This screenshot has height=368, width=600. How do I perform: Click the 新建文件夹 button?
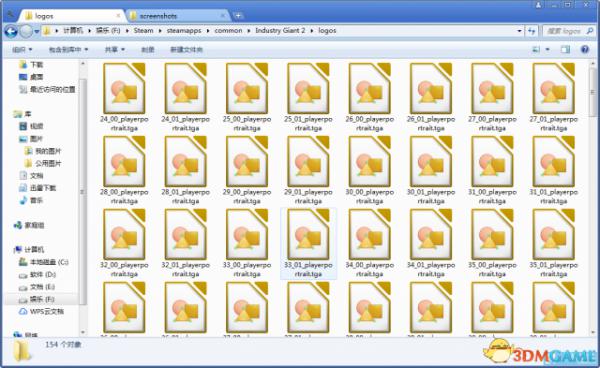186,49
